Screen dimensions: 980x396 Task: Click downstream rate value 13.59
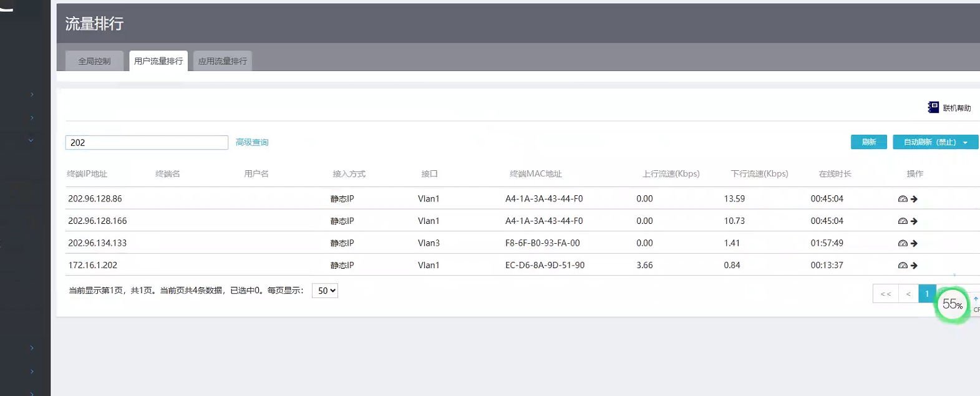pyautogui.click(x=734, y=199)
